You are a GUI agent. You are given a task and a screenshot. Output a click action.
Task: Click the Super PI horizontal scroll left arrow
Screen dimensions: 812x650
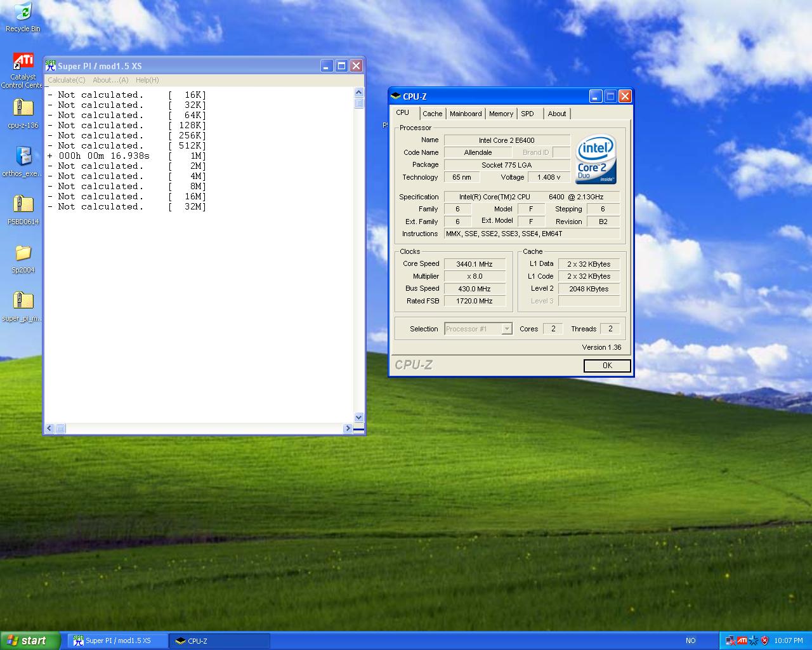coord(49,428)
